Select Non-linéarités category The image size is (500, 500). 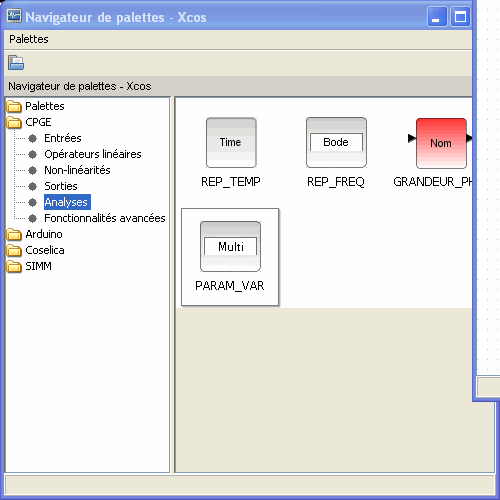[77, 170]
